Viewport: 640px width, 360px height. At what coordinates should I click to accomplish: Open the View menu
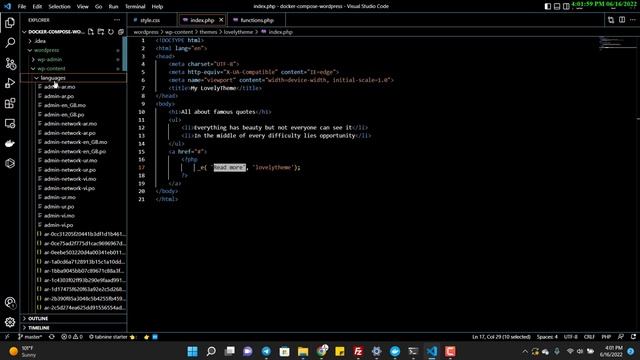click(x=82, y=7)
